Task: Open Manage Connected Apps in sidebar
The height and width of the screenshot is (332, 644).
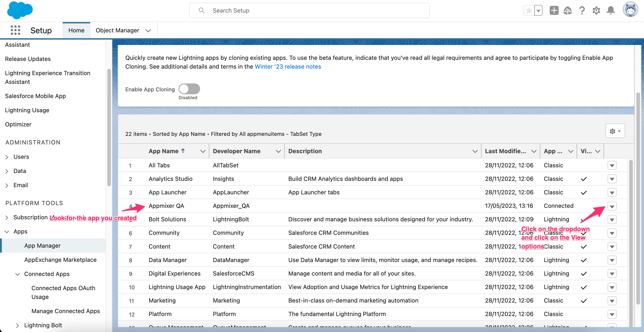Action: (x=66, y=311)
